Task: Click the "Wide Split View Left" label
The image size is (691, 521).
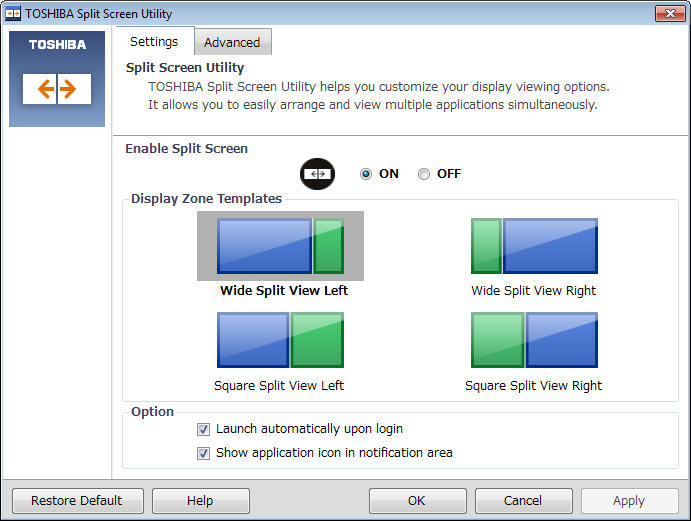Action: pyautogui.click(x=284, y=290)
